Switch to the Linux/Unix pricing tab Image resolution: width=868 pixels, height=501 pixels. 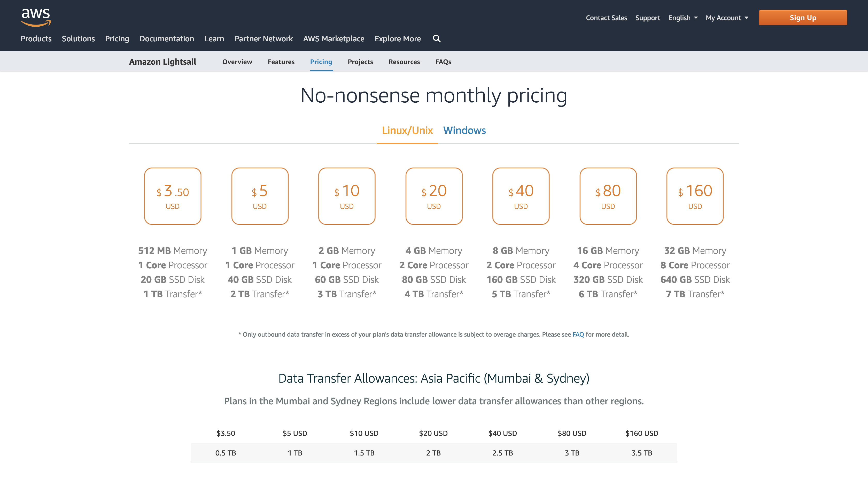click(x=407, y=130)
